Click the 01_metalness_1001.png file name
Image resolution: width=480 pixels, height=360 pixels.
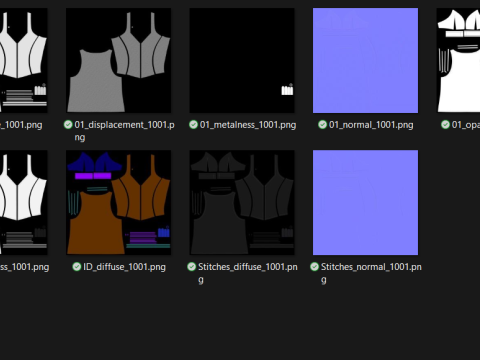point(248,125)
